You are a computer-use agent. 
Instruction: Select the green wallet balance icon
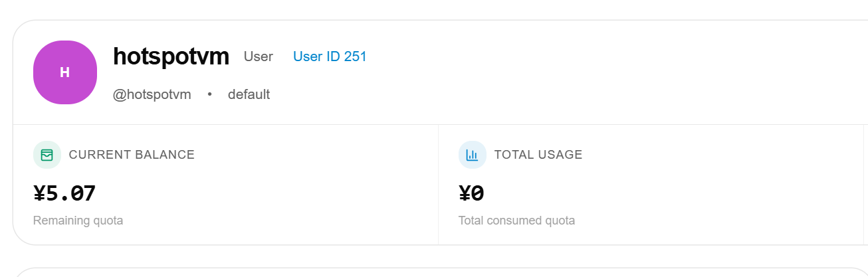tap(47, 155)
